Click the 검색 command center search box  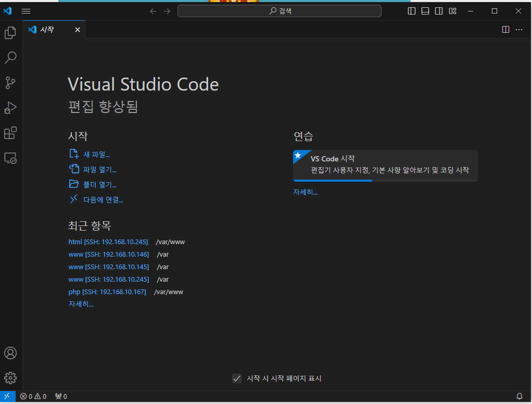[279, 11]
